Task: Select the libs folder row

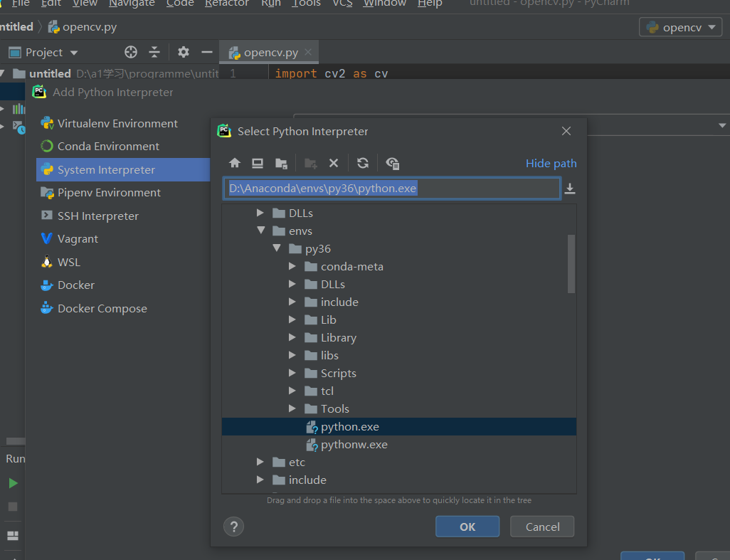Action: click(399, 355)
